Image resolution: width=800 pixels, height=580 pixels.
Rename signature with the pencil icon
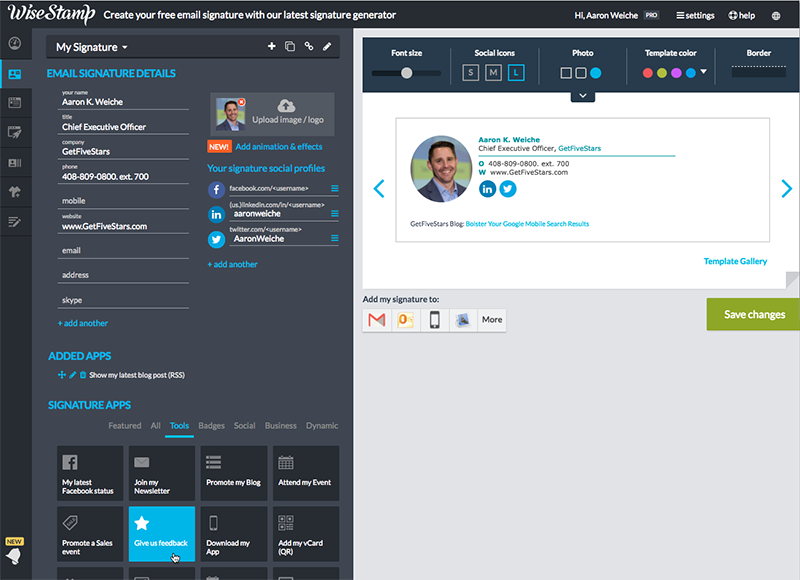(327, 46)
